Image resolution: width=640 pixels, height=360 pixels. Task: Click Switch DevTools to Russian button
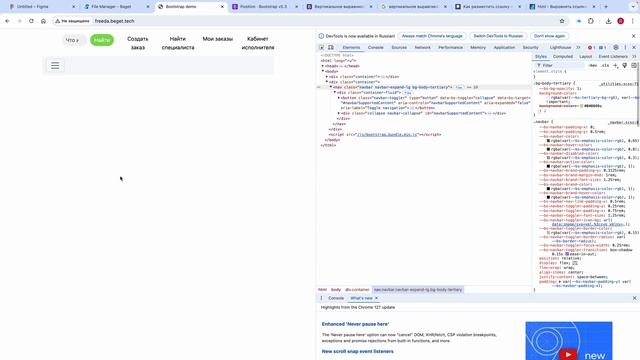[498, 36]
